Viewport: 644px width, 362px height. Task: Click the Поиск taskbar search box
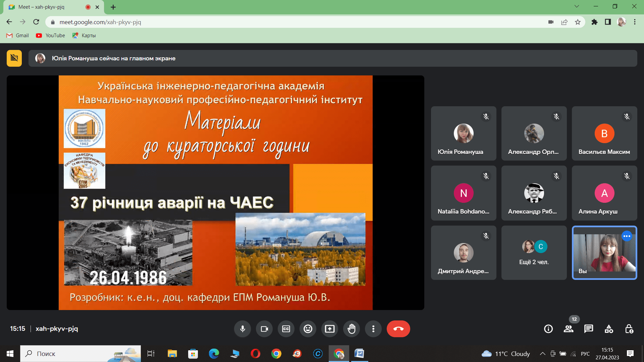[x=80, y=354]
